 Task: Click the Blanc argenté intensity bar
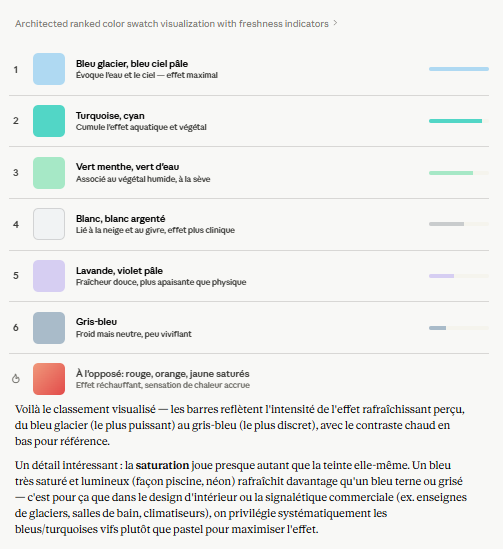point(459,224)
